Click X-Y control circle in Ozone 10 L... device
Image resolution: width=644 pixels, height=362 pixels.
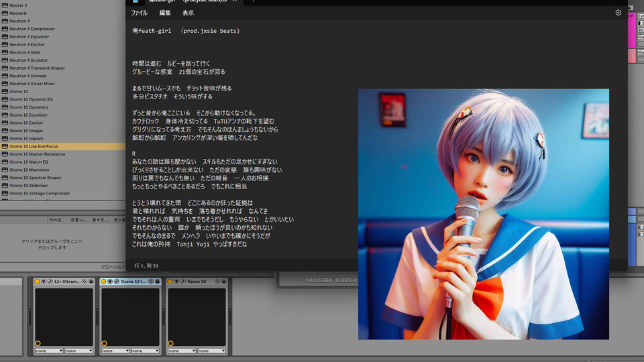tap(105, 343)
